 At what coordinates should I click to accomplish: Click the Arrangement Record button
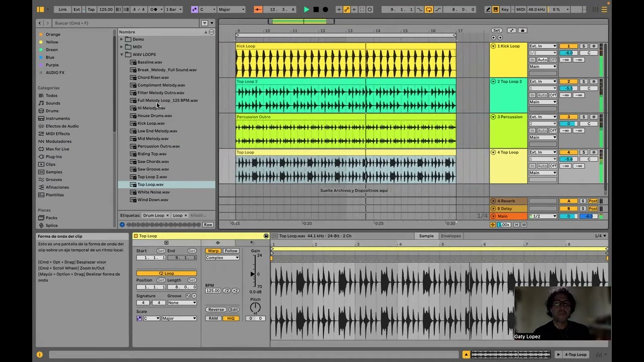click(325, 10)
